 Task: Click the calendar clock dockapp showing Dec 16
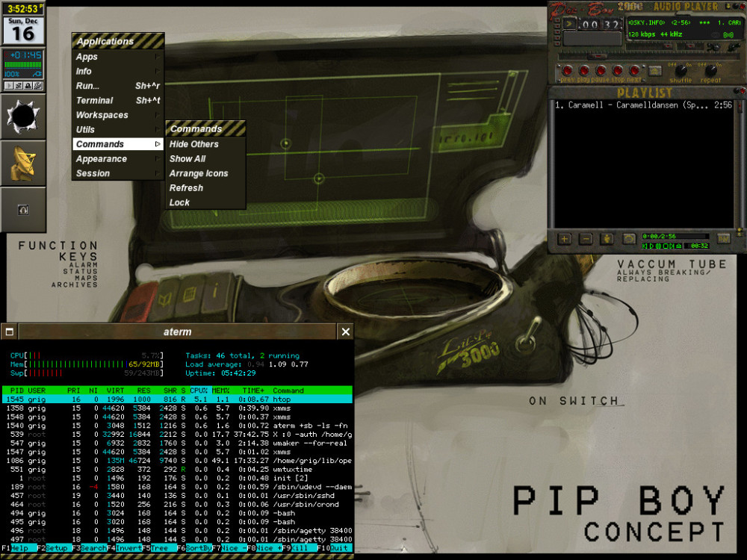point(23,30)
